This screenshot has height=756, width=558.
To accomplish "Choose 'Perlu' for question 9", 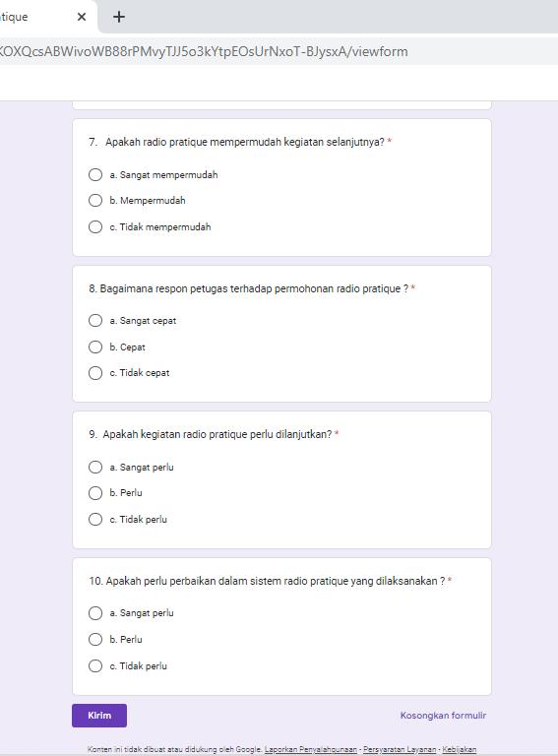I will point(95,493).
